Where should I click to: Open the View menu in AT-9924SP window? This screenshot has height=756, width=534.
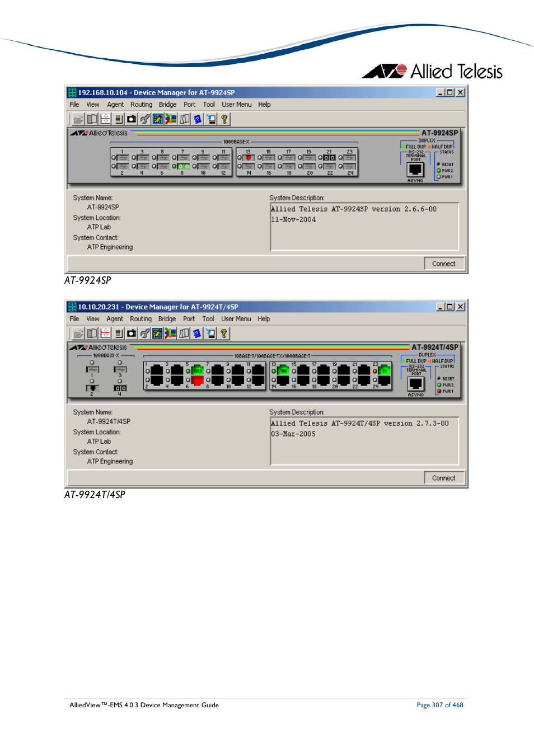click(93, 105)
